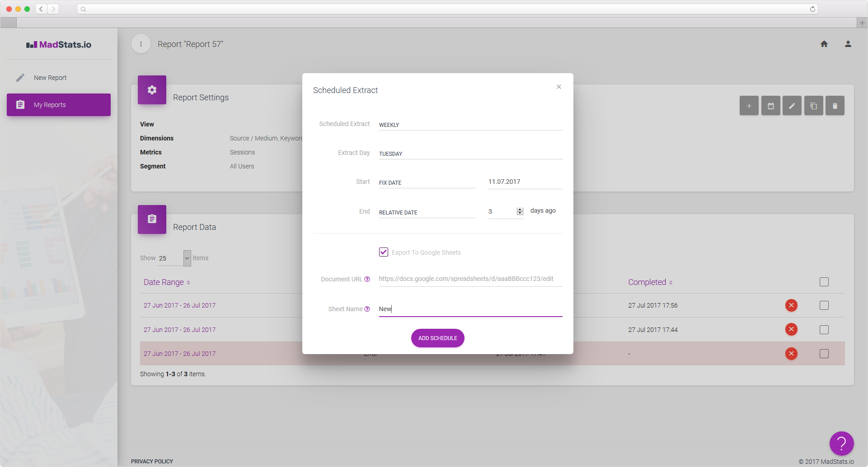Show help for Document URL

[367, 279]
